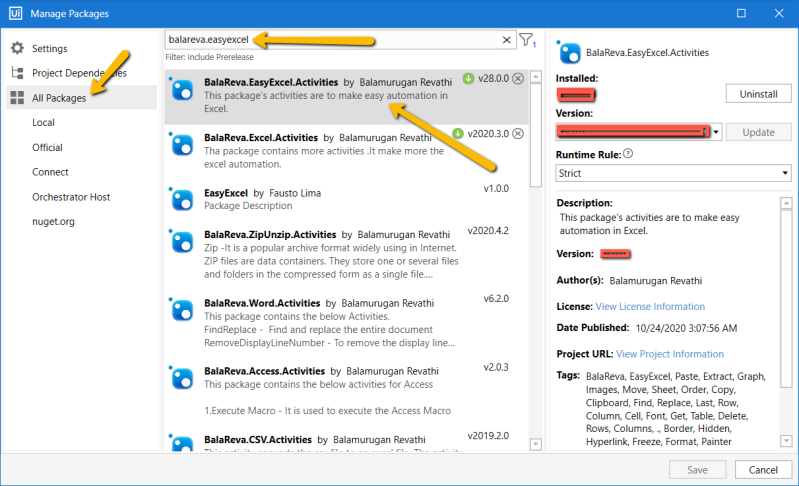799x486 pixels.
Task: Select the Connect package feed
Action: point(50,172)
